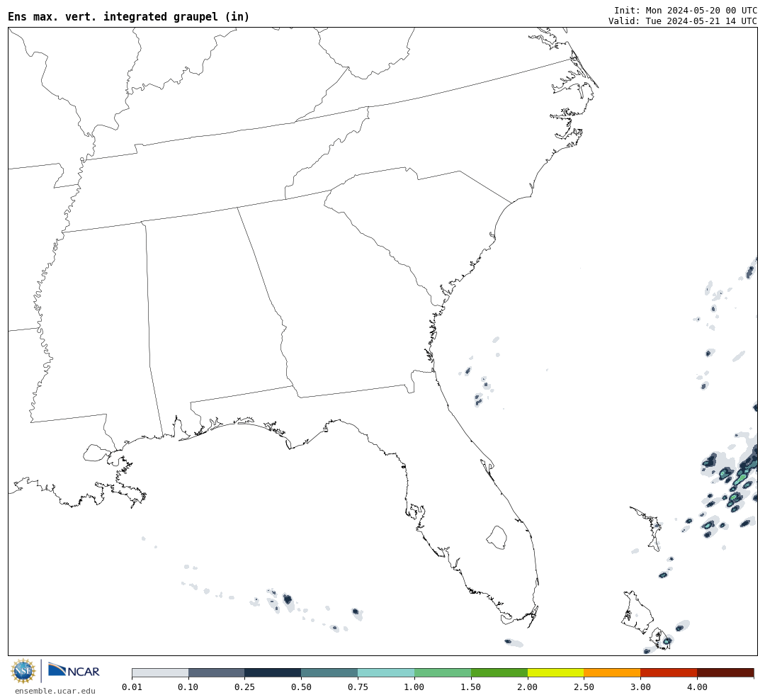Click Lake Pontchartrain outline near Louisiana coast

(x=96, y=453)
